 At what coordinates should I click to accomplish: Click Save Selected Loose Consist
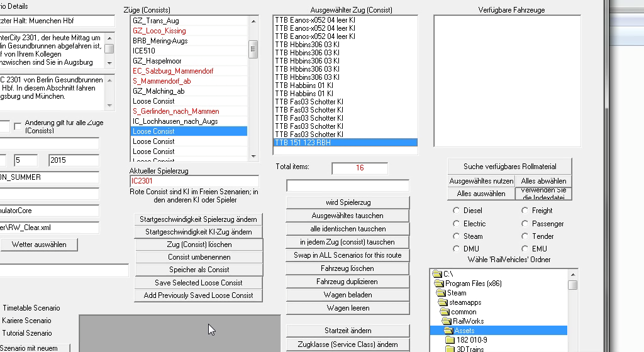[198, 283]
